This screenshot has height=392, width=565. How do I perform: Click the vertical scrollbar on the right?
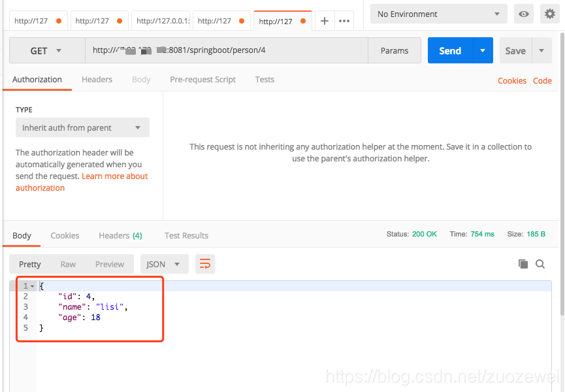point(562,174)
